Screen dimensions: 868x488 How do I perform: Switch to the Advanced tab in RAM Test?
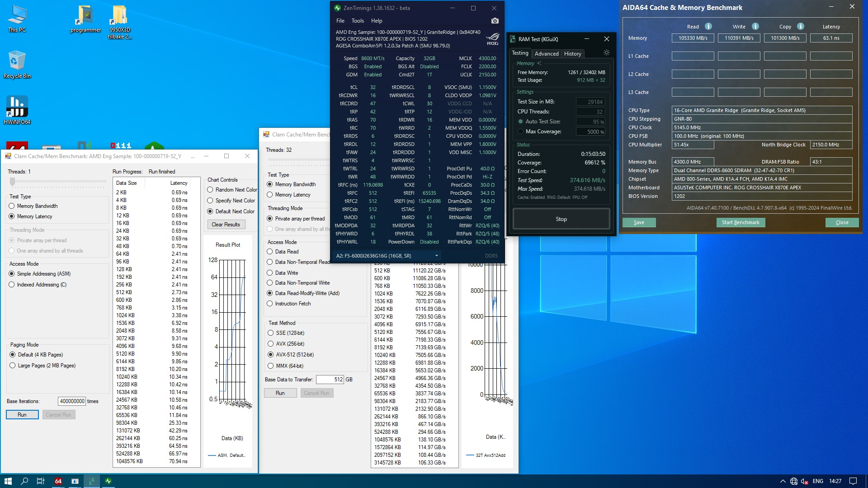(x=547, y=53)
